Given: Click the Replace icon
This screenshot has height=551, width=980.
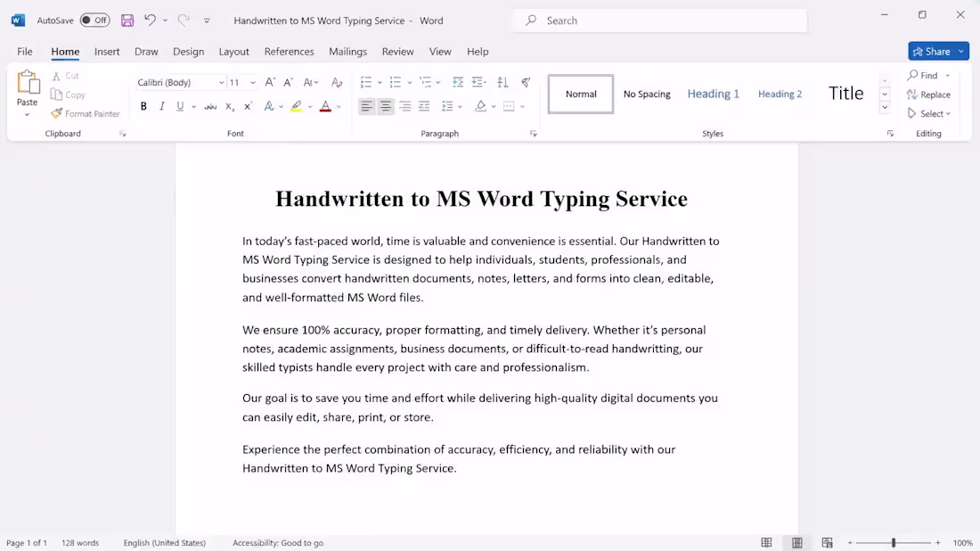Looking at the screenshot, I should (x=912, y=95).
